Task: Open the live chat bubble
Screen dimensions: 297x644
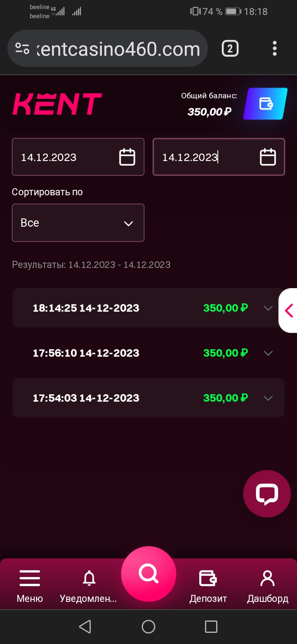Action: coord(267,494)
